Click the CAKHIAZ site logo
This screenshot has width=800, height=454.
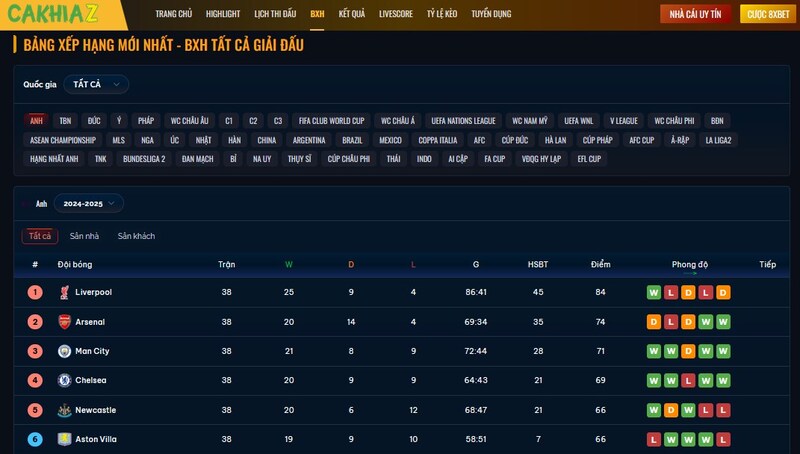click(53, 14)
